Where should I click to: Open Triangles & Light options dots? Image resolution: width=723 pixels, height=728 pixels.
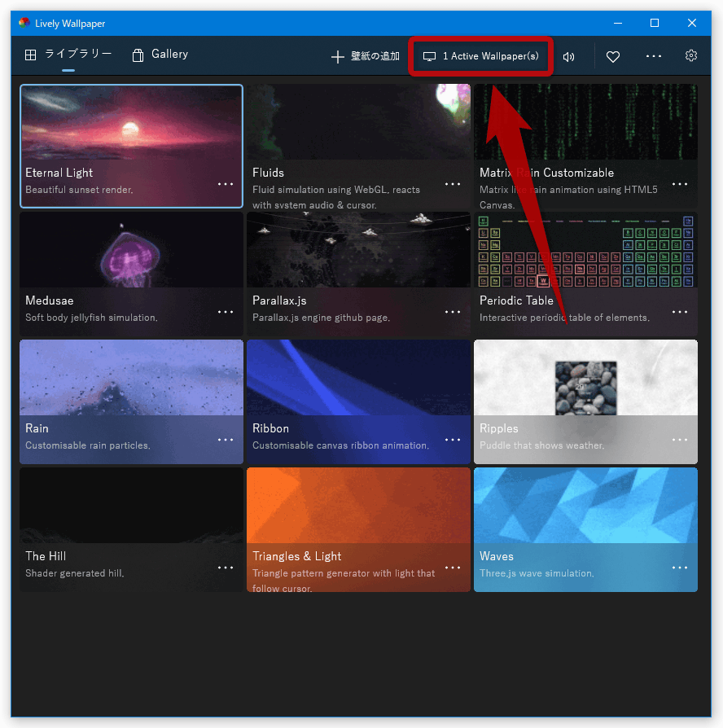click(x=452, y=568)
